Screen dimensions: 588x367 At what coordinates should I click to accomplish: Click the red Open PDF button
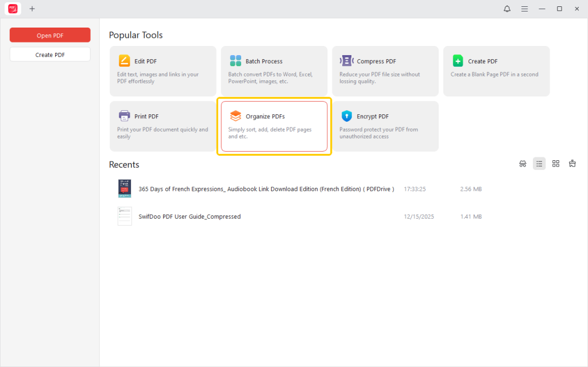coord(50,35)
